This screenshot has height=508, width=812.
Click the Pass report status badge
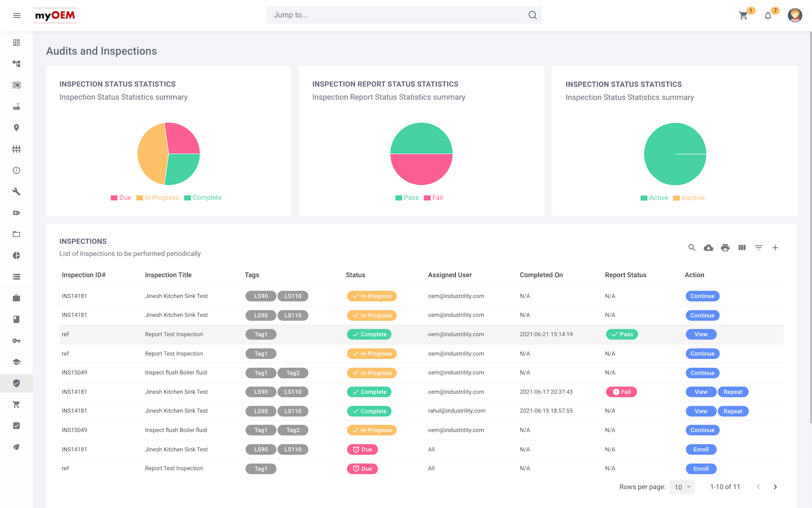[x=622, y=334]
